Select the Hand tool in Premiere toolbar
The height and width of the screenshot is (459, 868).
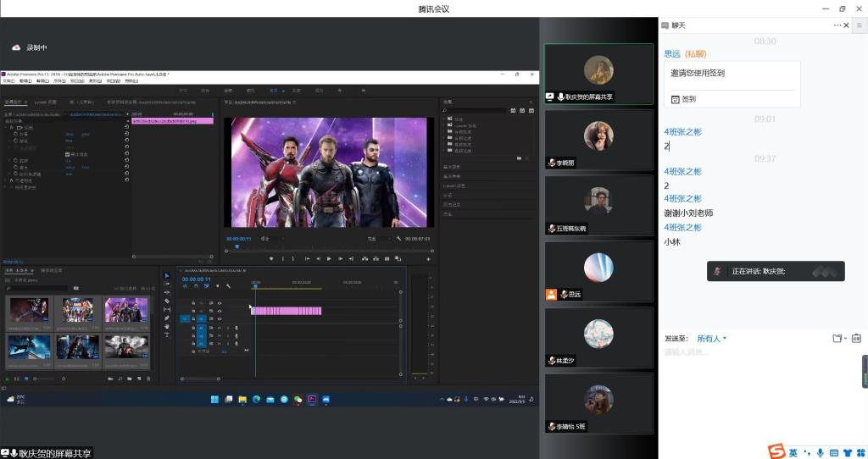(167, 326)
